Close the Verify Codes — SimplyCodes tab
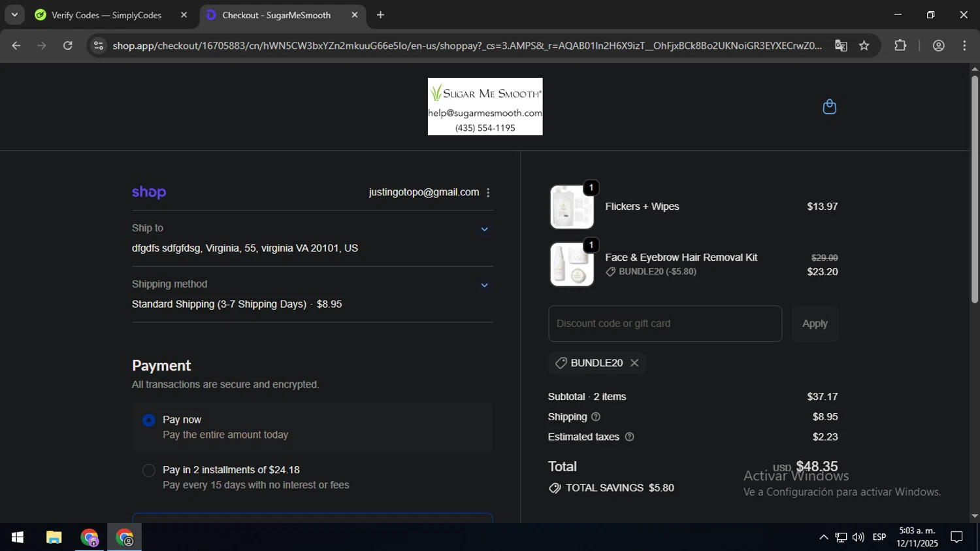This screenshot has width=980, height=551. tap(184, 15)
